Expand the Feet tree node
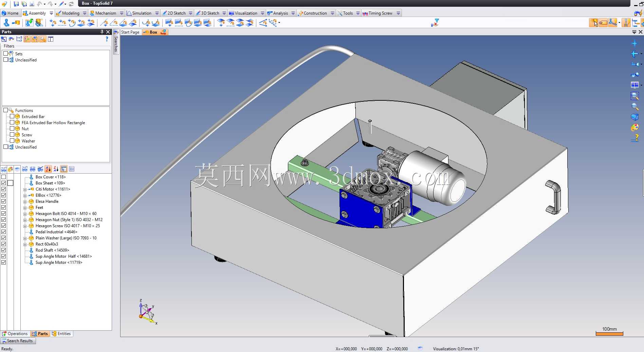The width and height of the screenshot is (644, 352). click(25, 208)
